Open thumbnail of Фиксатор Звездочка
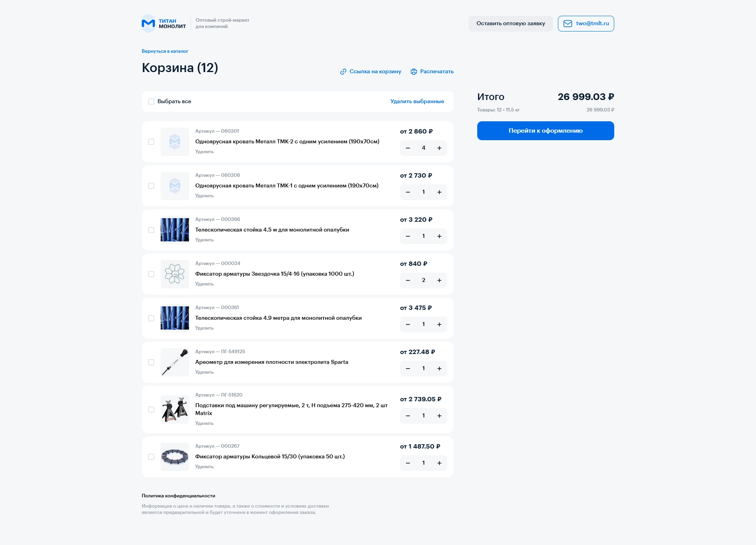Image resolution: width=756 pixels, height=545 pixels. [x=175, y=274]
